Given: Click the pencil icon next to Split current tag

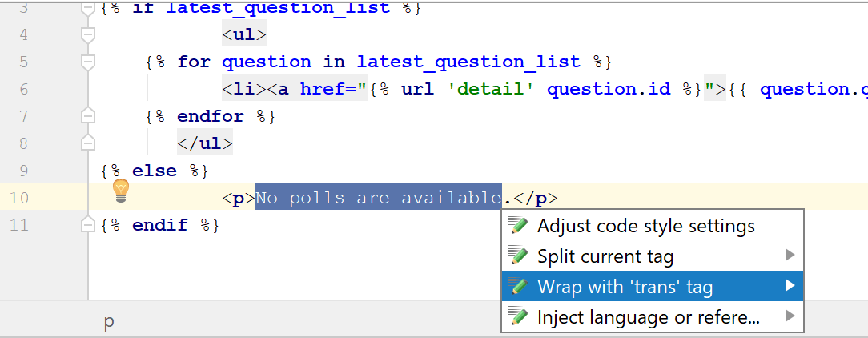Looking at the screenshot, I should [519, 256].
